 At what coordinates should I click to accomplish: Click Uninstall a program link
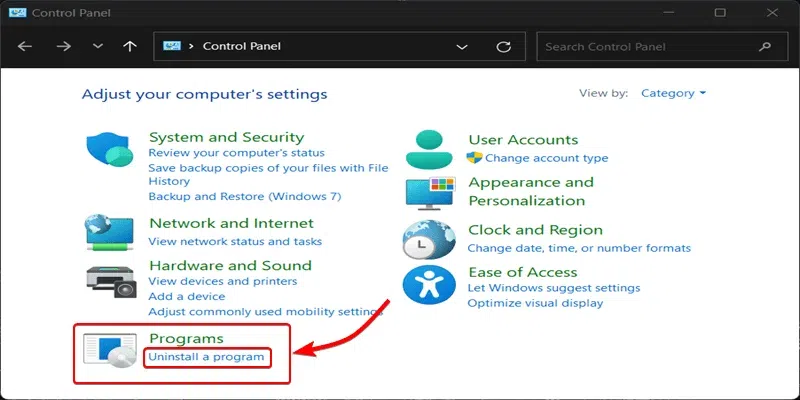coord(207,357)
